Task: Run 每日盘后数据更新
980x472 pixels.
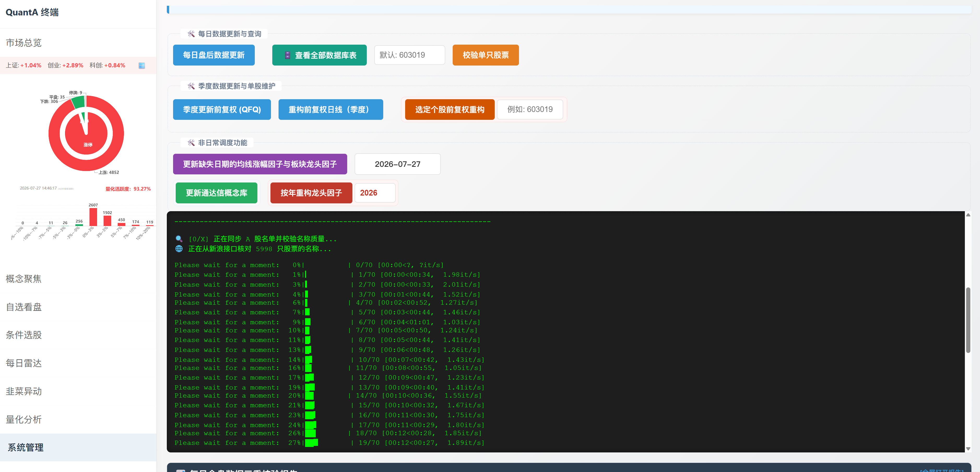Action: click(x=214, y=55)
